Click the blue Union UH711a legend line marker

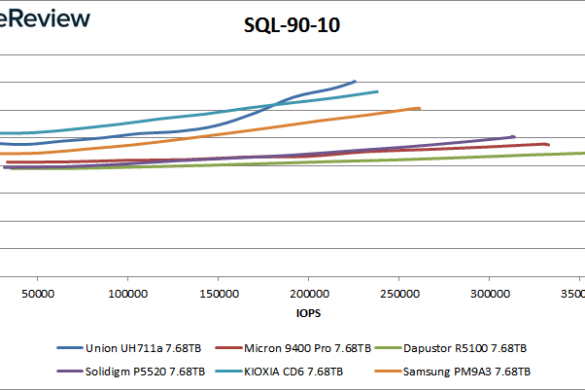70,348
